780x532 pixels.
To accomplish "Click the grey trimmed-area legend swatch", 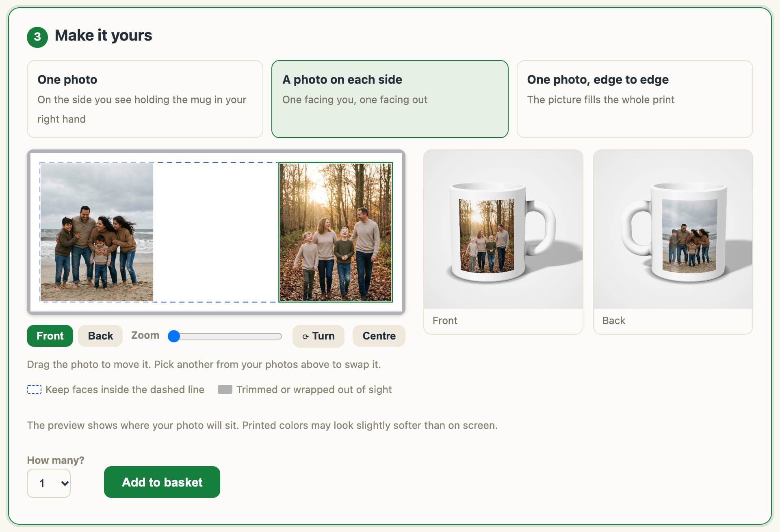I will click(x=225, y=389).
